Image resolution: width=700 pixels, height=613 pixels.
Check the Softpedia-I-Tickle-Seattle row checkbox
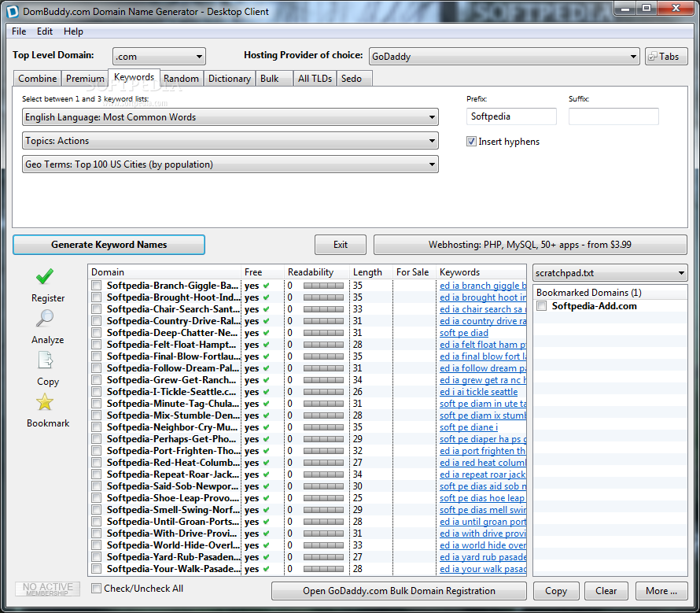97,391
